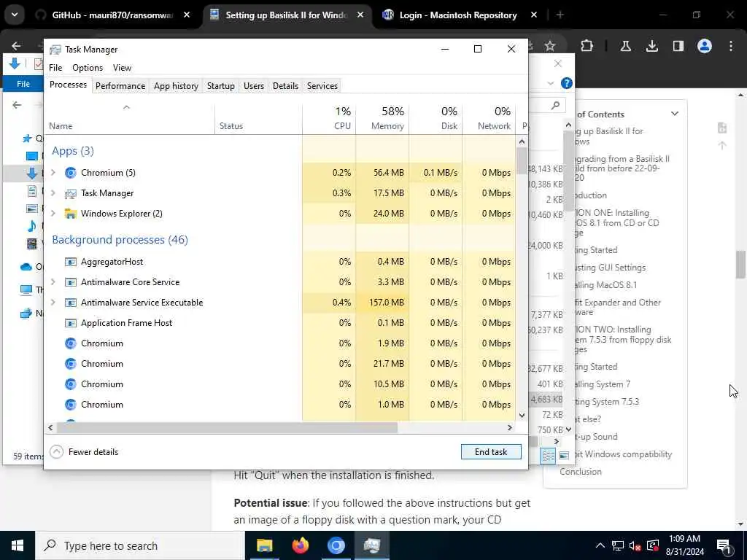Screen dimensions: 747x560
Task: Expand the Task Manager process row
Action: pos(53,192)
